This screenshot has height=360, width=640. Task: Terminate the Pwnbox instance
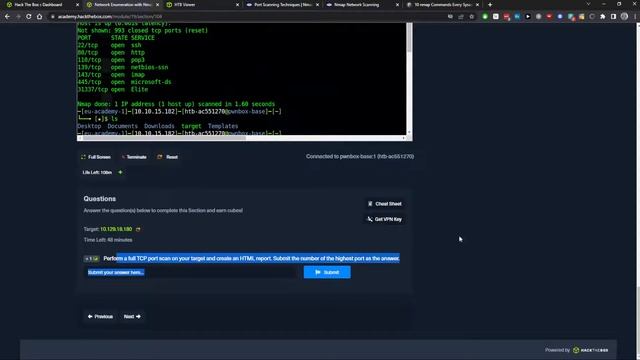click(134, 157)
